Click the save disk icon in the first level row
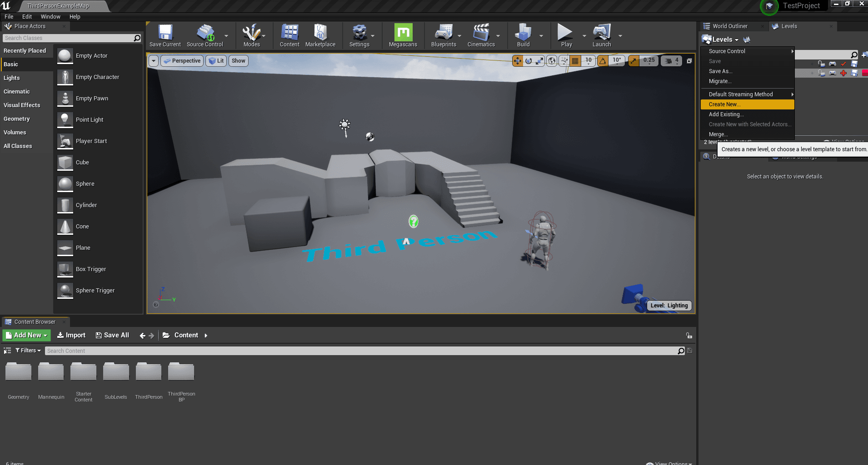Image resolution: width=868 pixels, height=465 pixels. tap(854, 64)
